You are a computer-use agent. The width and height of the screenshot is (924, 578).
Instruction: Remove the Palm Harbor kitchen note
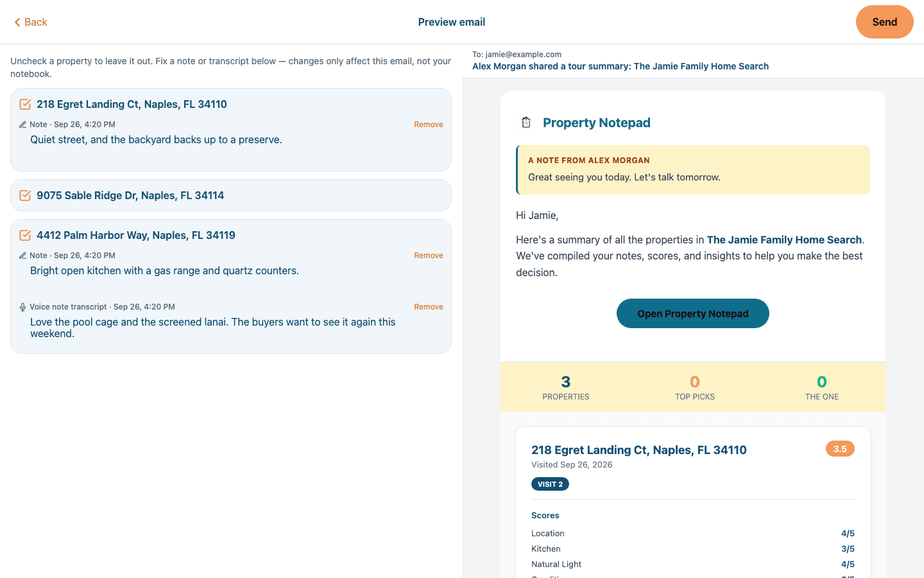(x=429, y=256)
